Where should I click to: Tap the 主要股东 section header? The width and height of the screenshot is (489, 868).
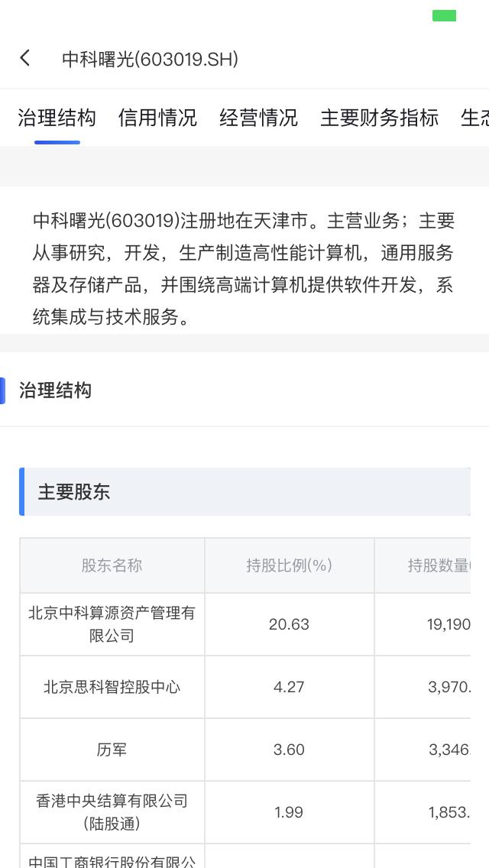pyautogui.click(x=72, y=492)
